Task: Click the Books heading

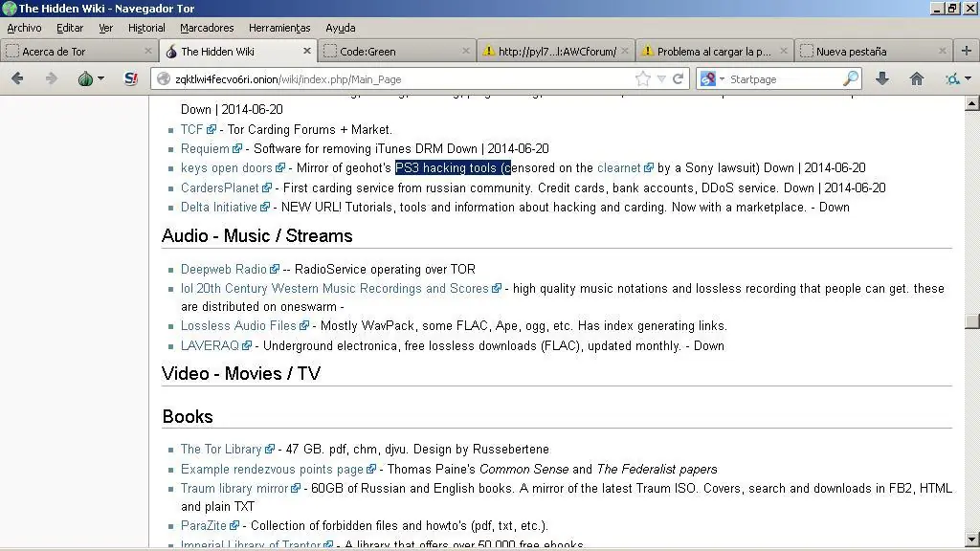Action: [x=188, y=417]
